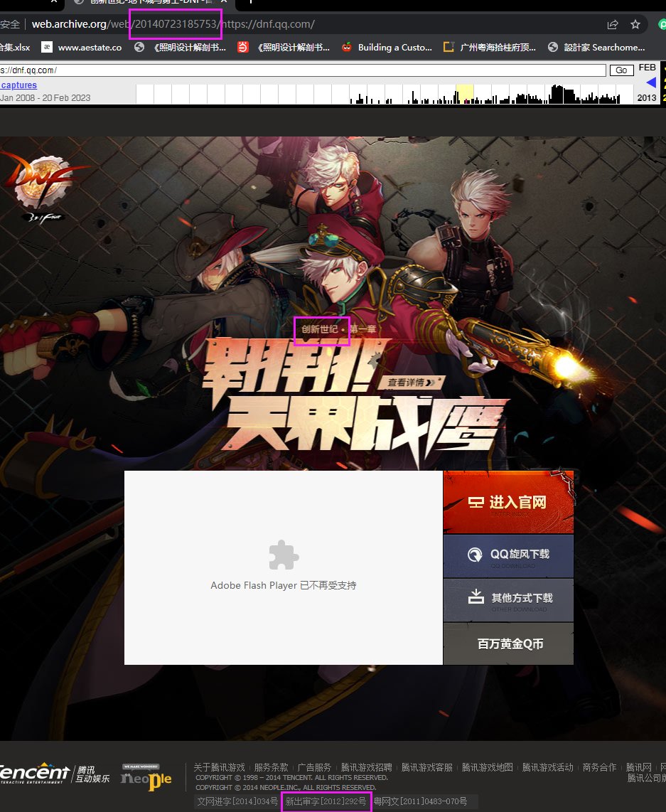Click the QQ旋风下载 button
This screenshot has height=812, width=666.
(x=508, y=555)
